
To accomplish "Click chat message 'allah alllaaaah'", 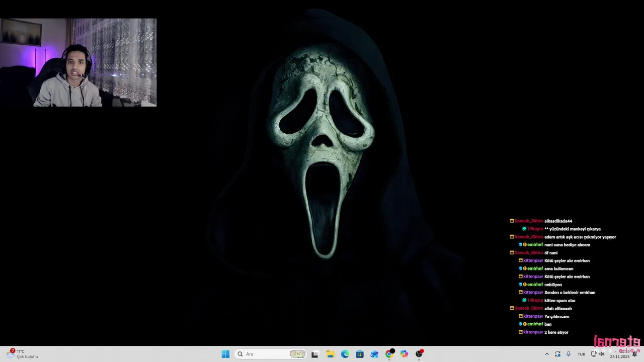I will point(558,309).
